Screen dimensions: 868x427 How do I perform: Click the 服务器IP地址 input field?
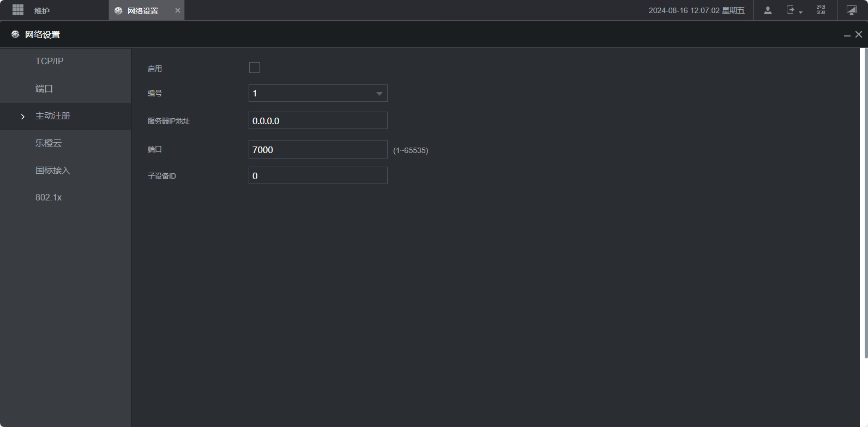point(318,121)
